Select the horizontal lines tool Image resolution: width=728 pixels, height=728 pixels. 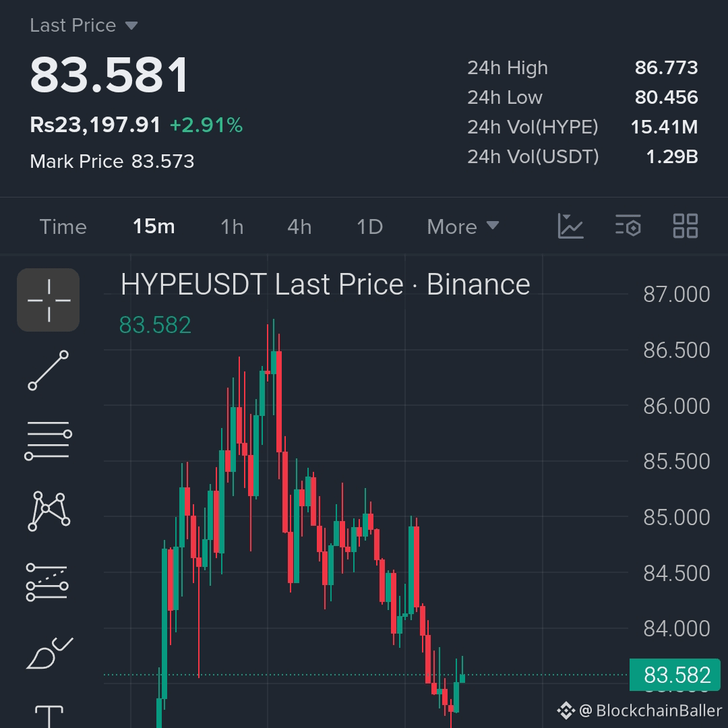(49, 441)
